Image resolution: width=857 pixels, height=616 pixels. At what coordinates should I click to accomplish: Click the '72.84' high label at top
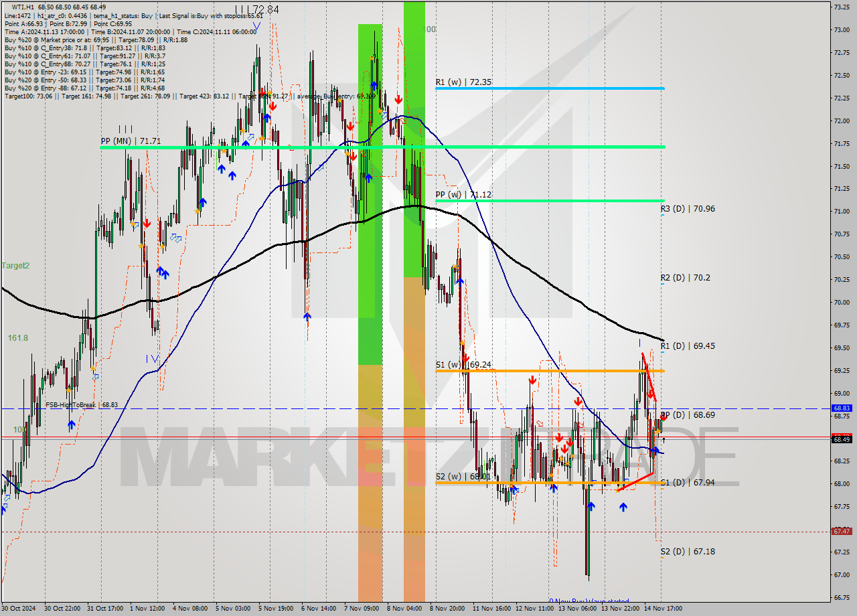coord(264,9)
